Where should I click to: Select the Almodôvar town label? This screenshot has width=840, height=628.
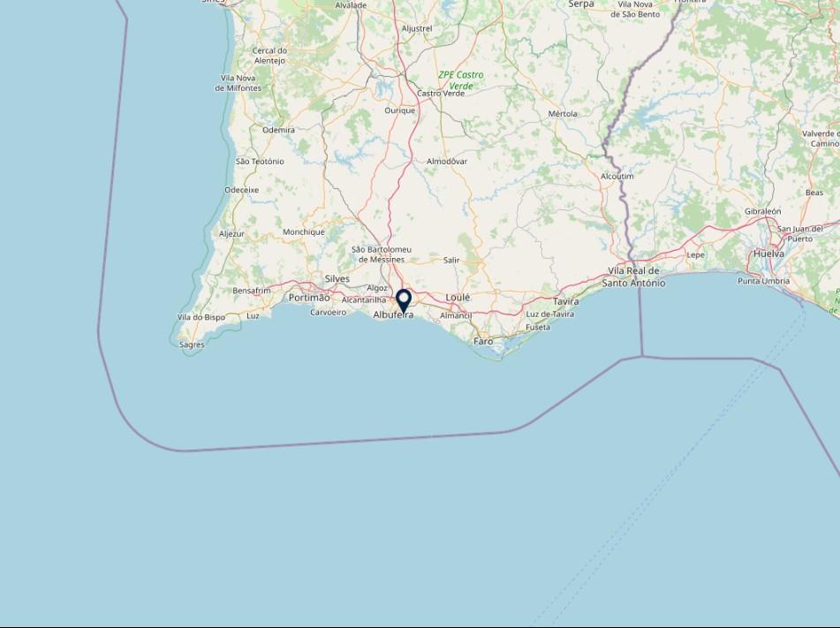447,161
